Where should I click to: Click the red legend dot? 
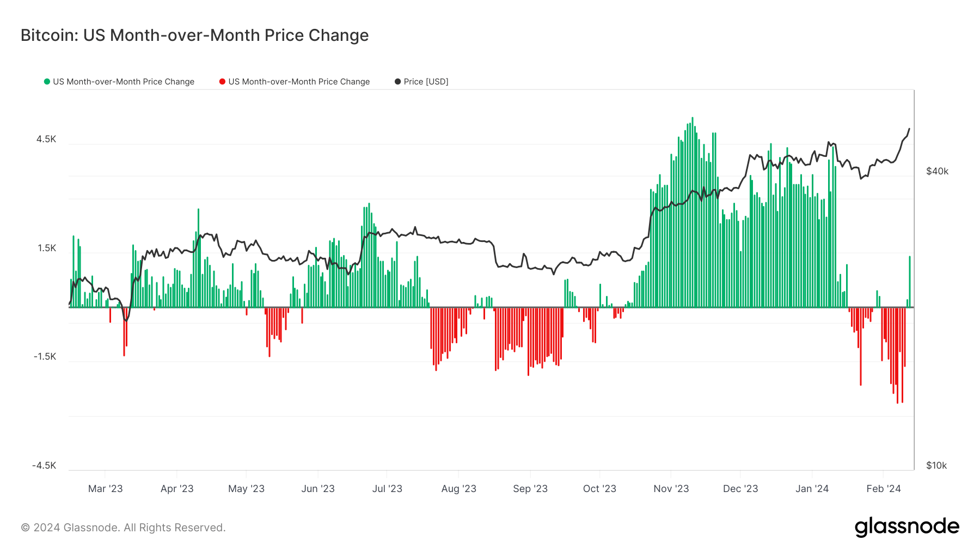tap(222, 82)
